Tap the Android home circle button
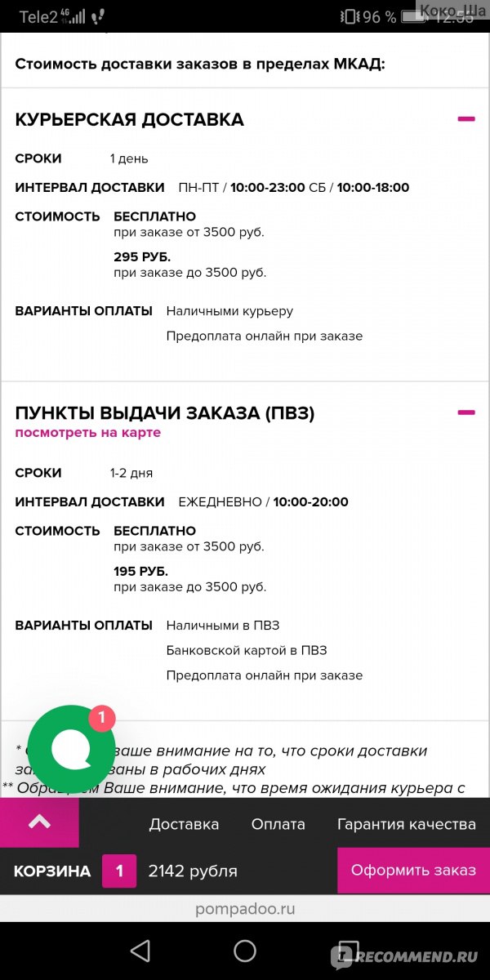 245,951
